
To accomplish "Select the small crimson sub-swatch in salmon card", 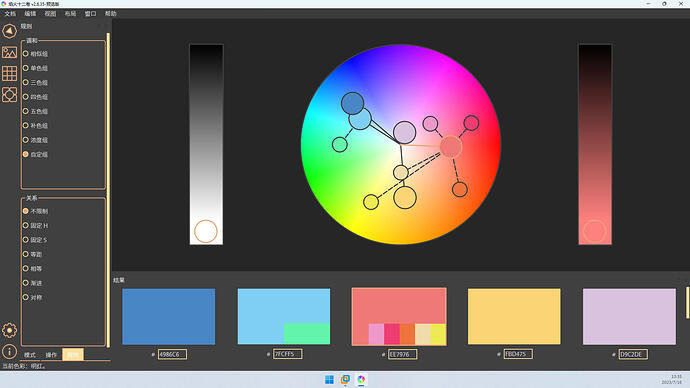I will [x=392, y=334].
